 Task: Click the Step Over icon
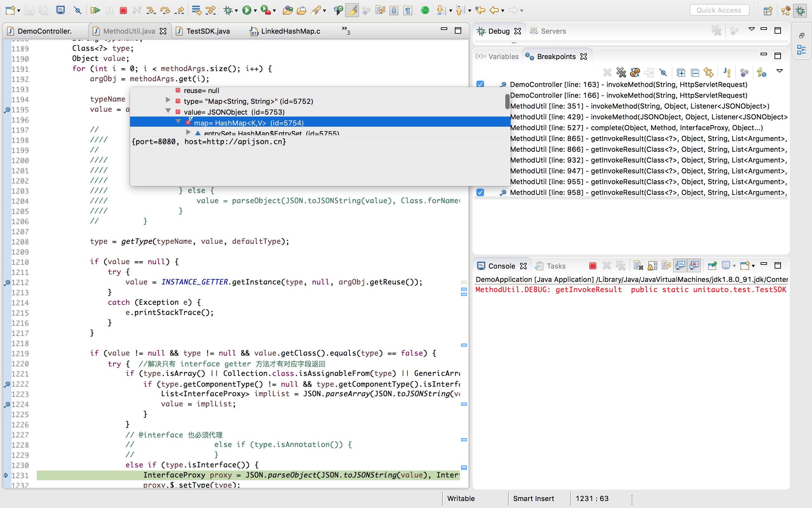click(x=165, y=10)
